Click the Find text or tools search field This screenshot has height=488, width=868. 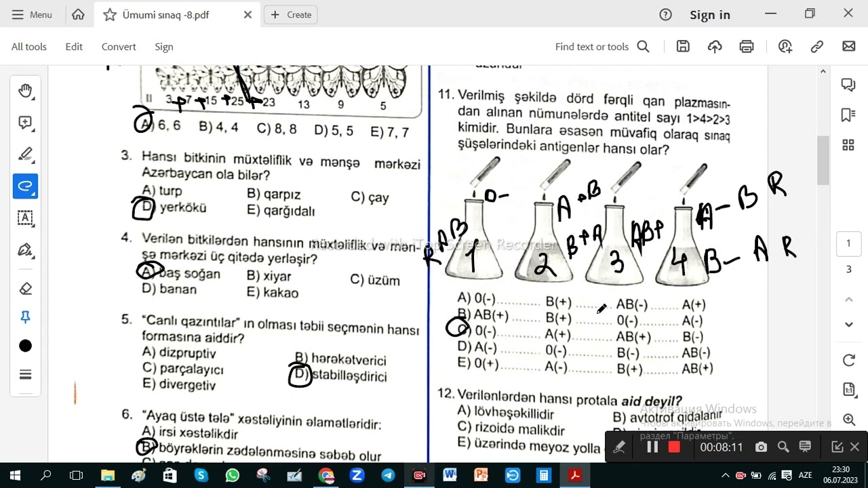pyautogui.click(x=602, y=47)
